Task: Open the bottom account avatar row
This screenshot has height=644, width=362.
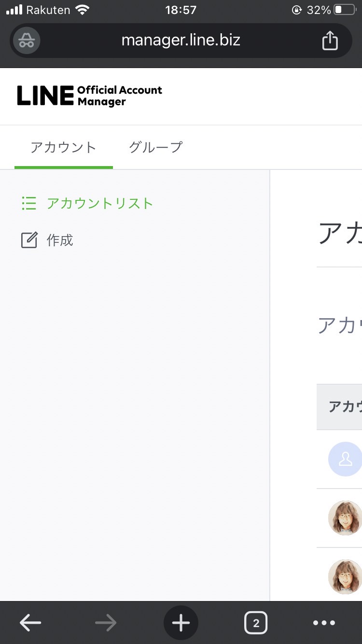Action: point(345,577)
